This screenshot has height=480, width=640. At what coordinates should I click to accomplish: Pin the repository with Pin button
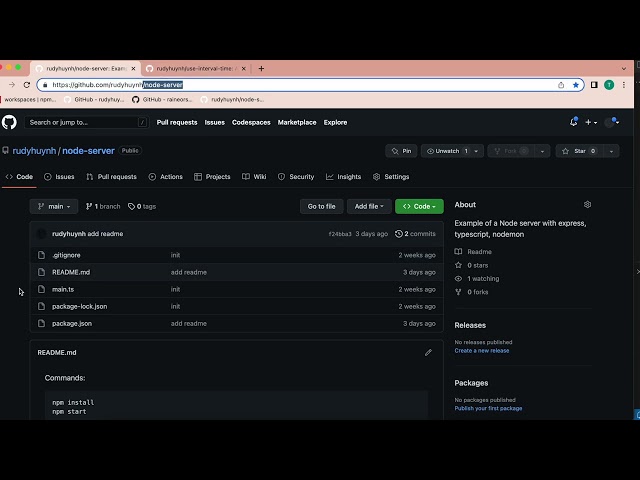pyautogui.click(x=401, y=151)
